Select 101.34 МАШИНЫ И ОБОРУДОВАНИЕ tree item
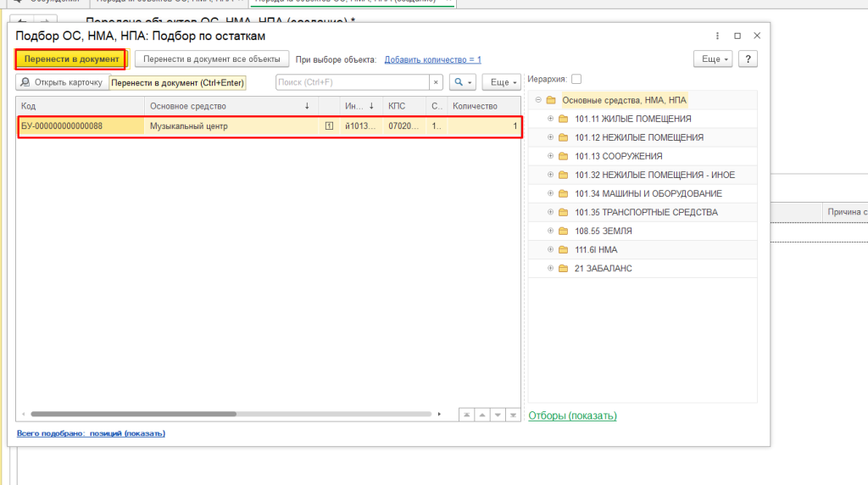868x485 pixels. tap(648, 193)
